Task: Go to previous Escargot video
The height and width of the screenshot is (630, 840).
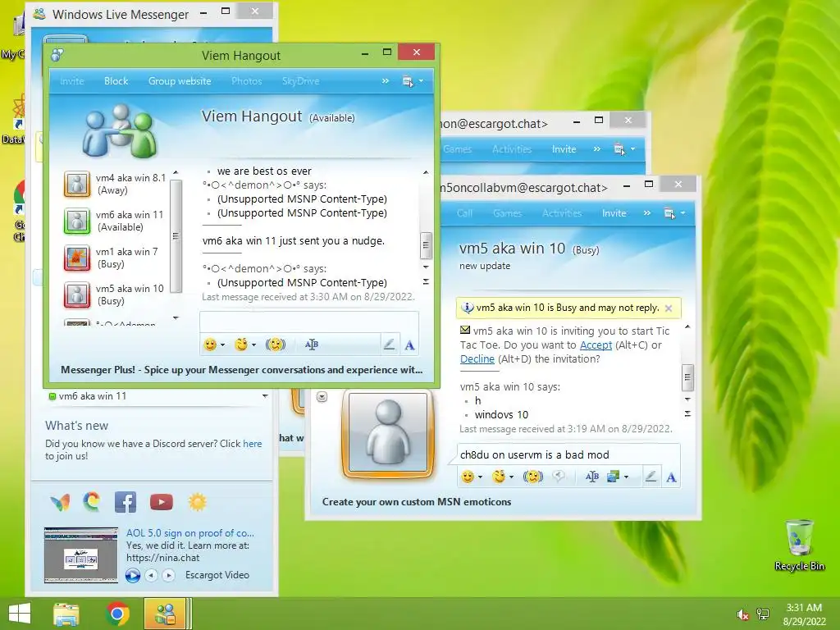Action: (152, 575)
